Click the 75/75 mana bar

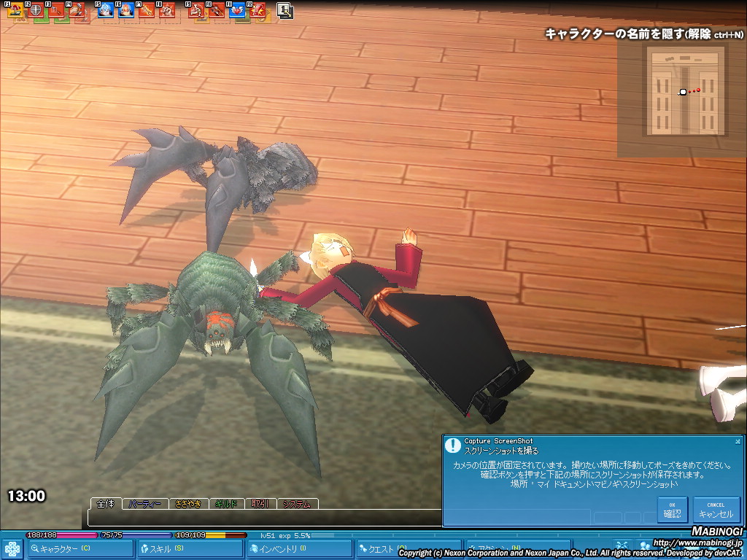(x=136, y=535)
